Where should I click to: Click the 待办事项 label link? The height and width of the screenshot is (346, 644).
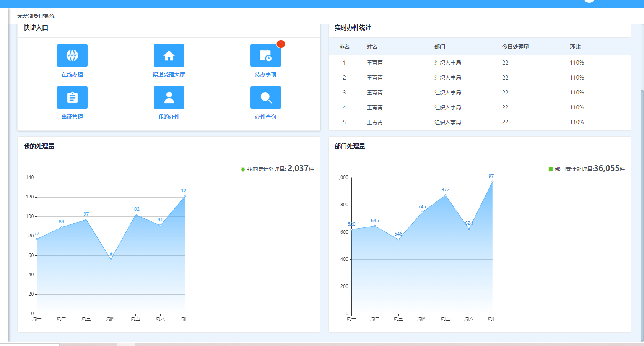266,75
